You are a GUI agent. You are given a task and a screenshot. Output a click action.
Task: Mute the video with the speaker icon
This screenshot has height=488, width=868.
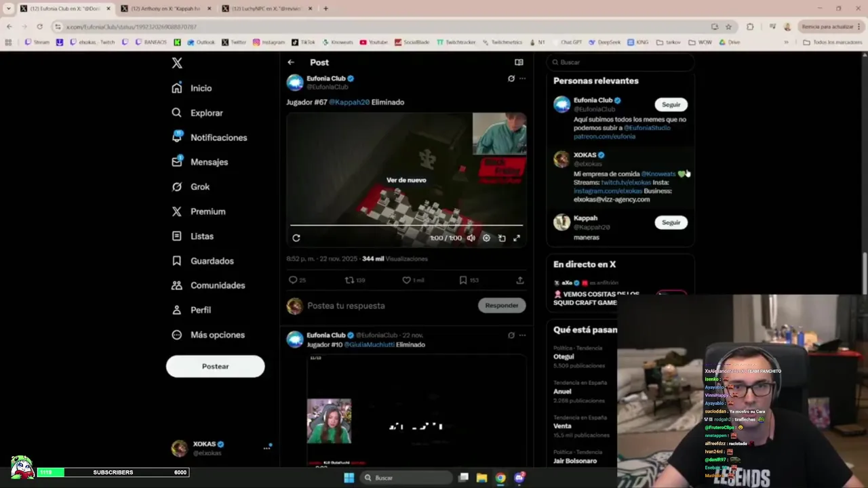[471, 238]
